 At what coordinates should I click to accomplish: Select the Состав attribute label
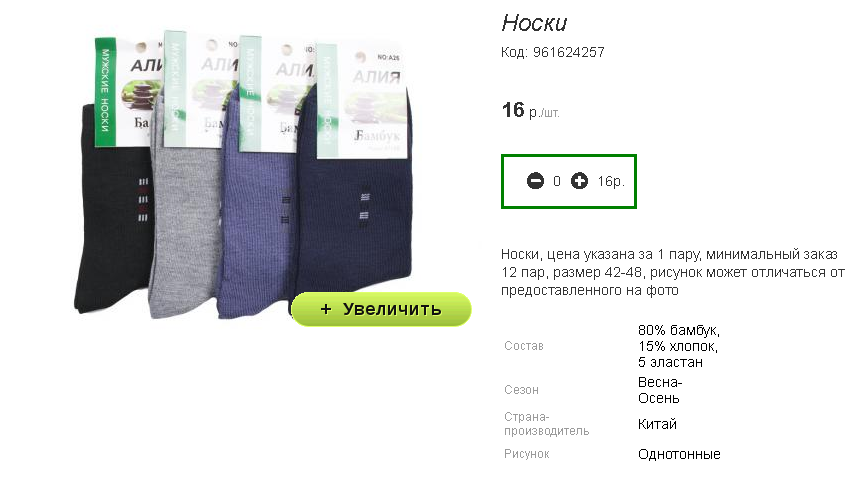point(523,346)
